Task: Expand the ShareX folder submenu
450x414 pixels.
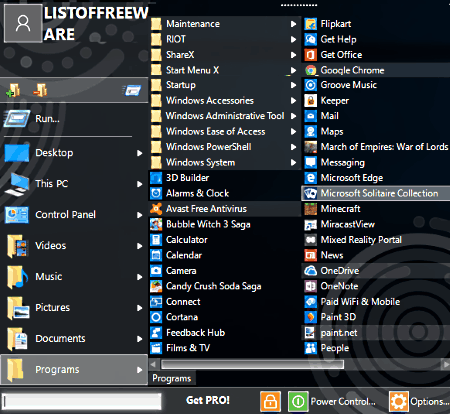Action: [x=225, y=55]
